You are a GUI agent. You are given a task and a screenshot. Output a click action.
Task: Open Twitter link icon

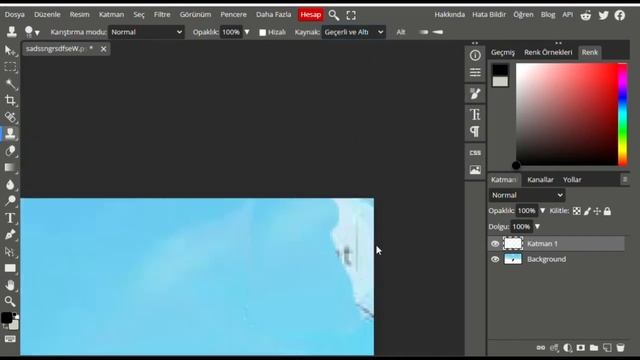click(x=603, y=15)
